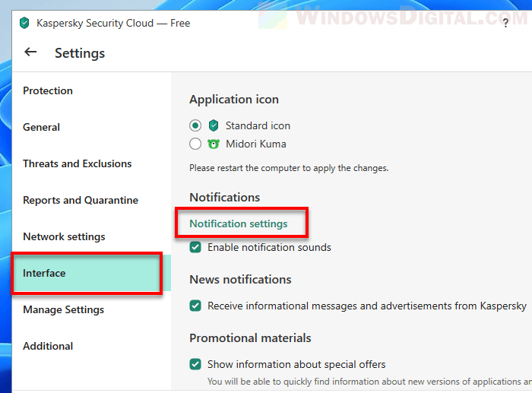
Task: Click the Application icon heading
Action: point(234,100)
